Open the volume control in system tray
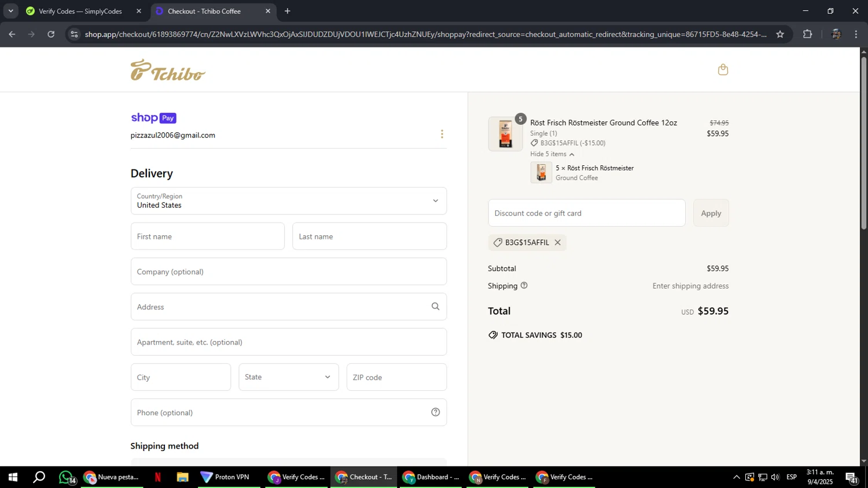The height and width of the screenshot is (488, 868). point(775,477)
